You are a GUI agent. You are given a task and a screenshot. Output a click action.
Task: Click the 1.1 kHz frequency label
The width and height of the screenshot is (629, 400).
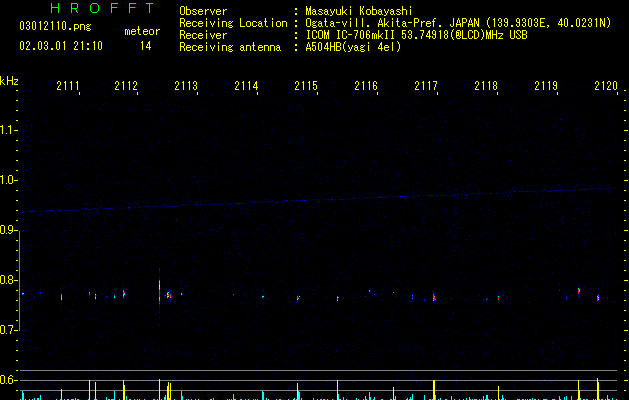pos(8,130)
